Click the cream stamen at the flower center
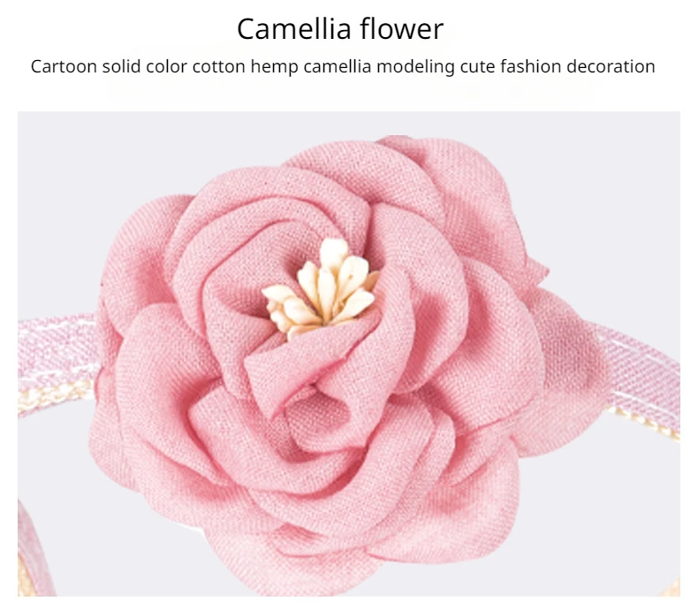 (x=322, y=288)
